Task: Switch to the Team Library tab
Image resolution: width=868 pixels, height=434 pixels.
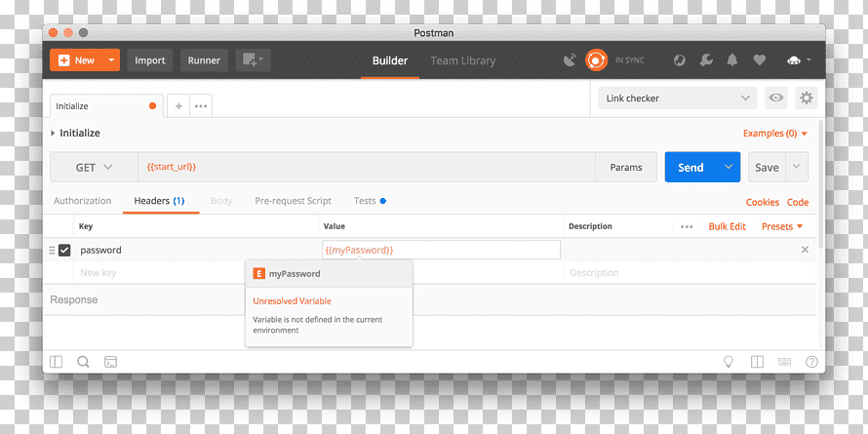Action: 463,60
